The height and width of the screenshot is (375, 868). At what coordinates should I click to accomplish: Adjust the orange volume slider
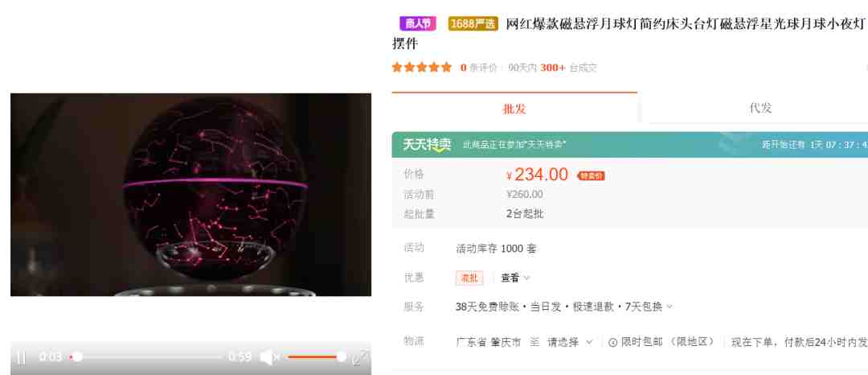[x=316, y=357]
